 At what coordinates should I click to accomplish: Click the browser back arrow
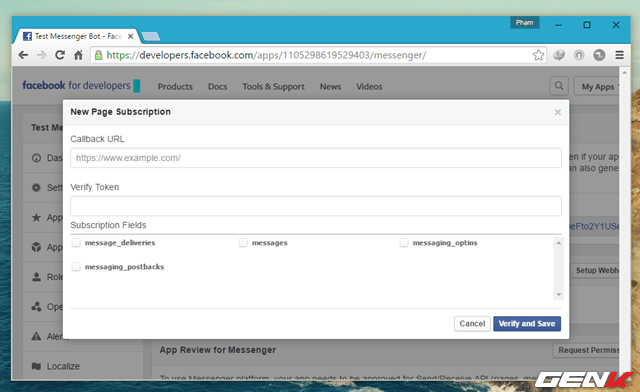[x=23, y=55]
